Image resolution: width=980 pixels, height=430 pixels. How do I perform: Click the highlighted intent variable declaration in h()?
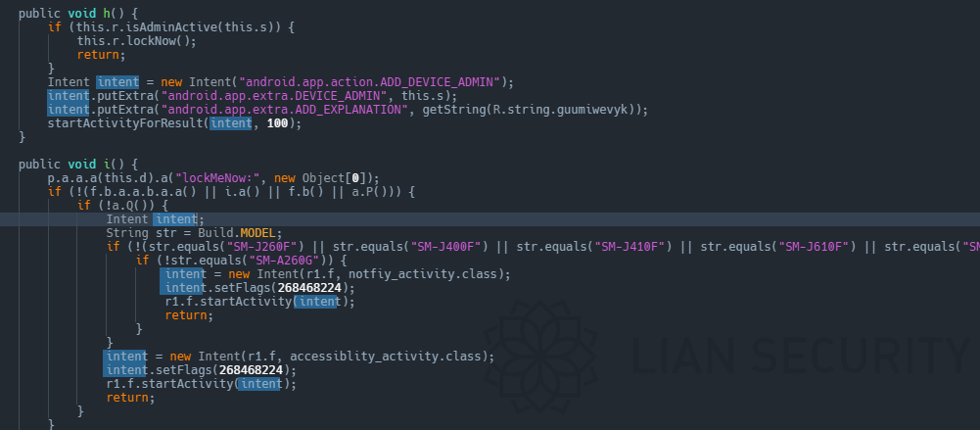tap(117, 82)
